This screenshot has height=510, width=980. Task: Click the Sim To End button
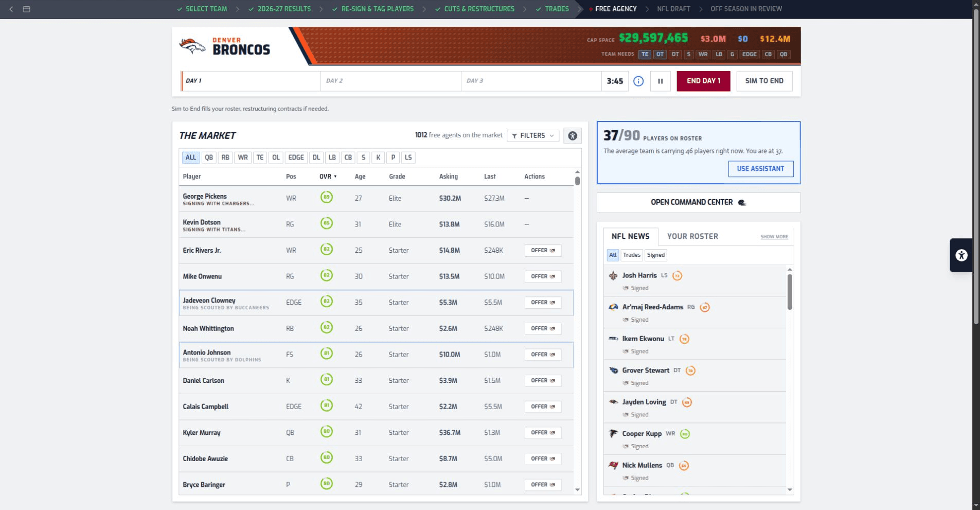764,81
